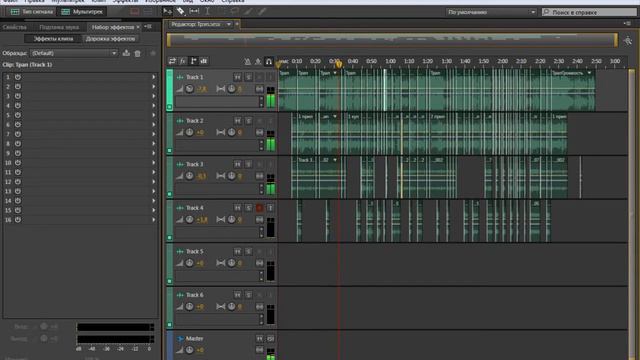Screen dimensions: 640x360
Task: Click Track 1 sum to mono button
Action: coord(259,89)
